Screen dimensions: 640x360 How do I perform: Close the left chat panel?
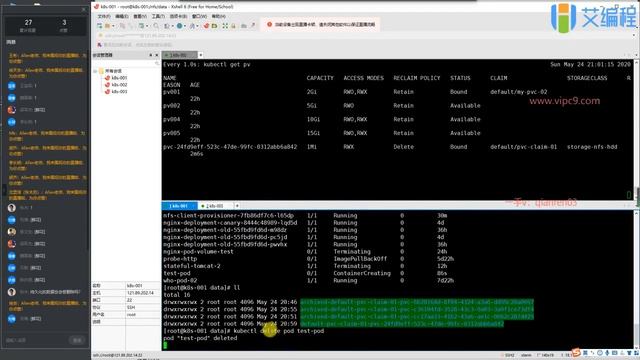click(x=84, y=9)
